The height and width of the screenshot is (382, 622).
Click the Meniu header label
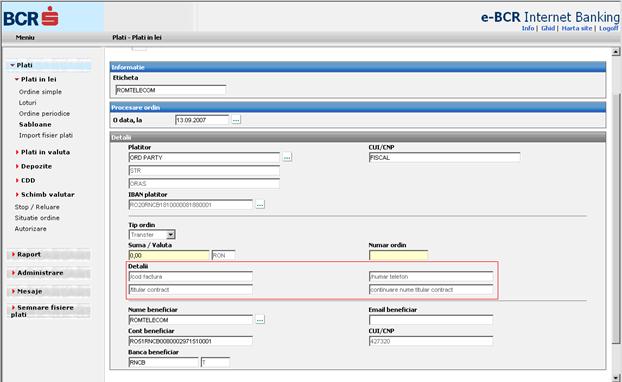coord(25,37)
